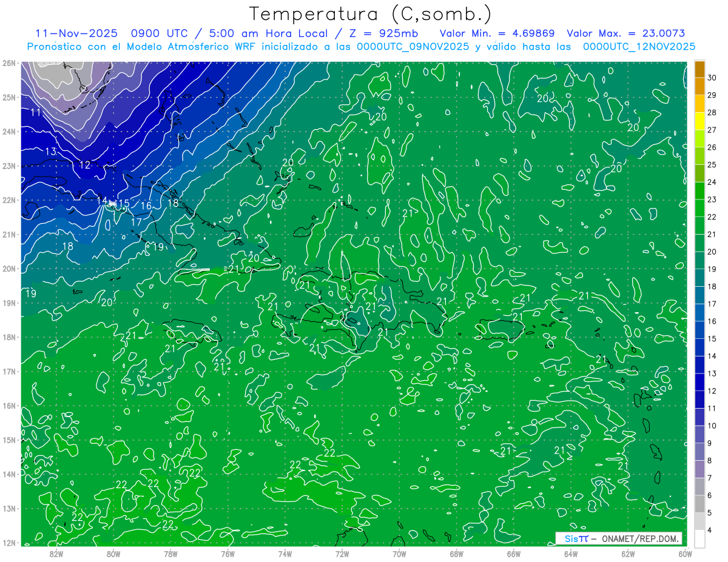Click color bar label "16"

[712, 321]
